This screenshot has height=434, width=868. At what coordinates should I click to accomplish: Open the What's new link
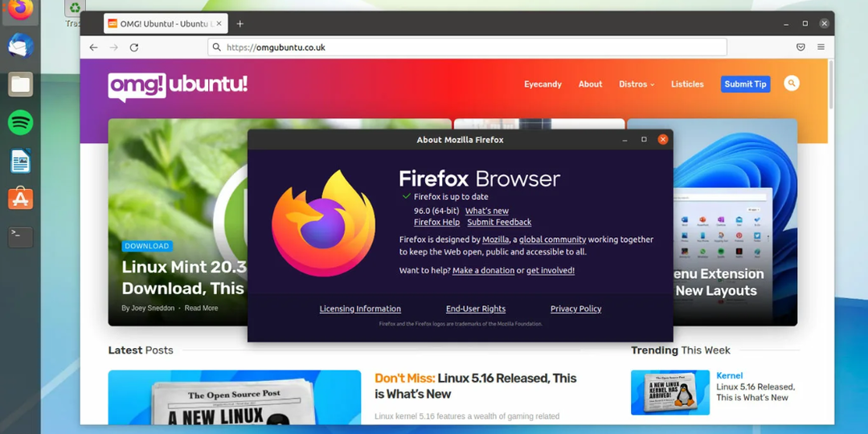pyautogui.click(x=486, y=211)
